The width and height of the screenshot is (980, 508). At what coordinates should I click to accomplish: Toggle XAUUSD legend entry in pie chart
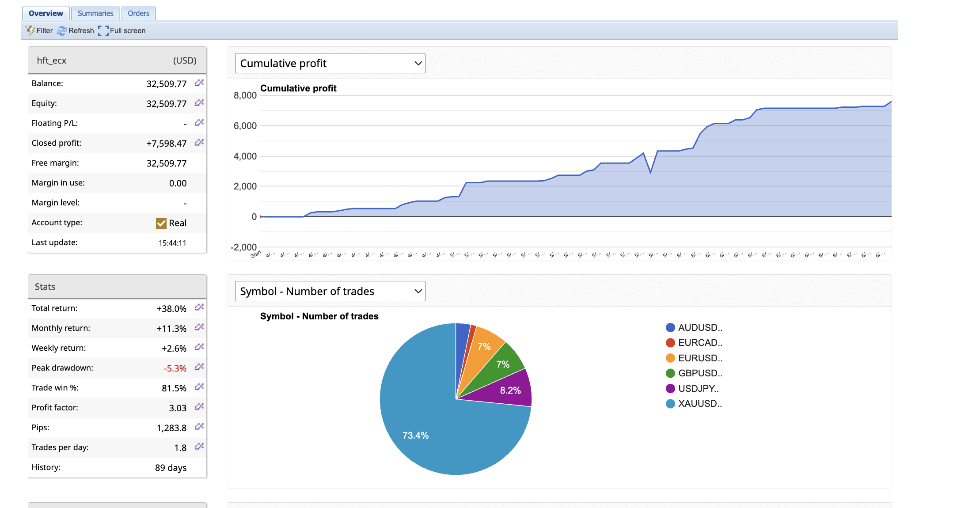coord(699,404)
